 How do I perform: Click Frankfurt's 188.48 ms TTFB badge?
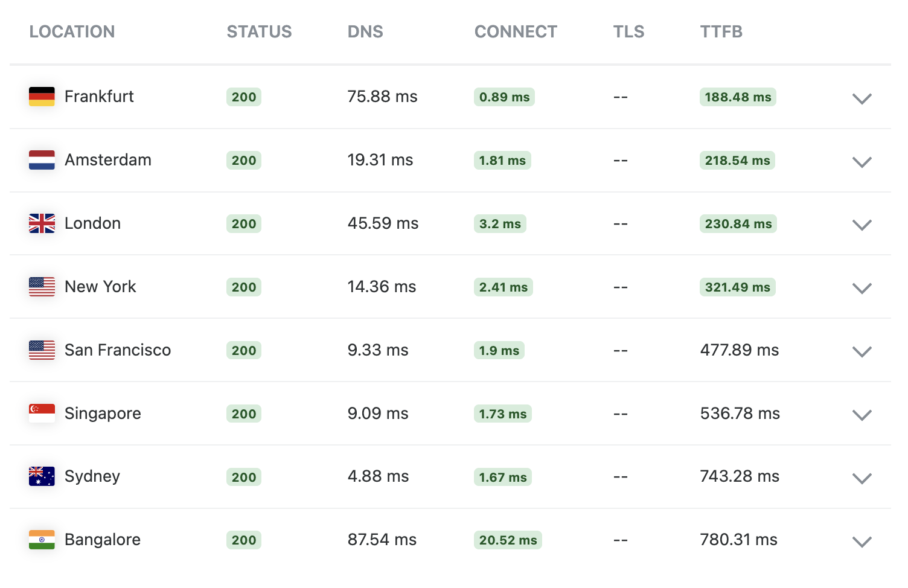[x=738, y=97]
